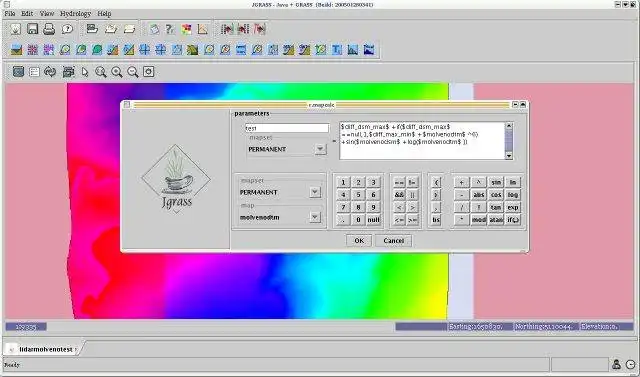The width and height of the screenshot is (640, 377).
Task: Click the floppy disk save icon
Action: coord(32,29)
